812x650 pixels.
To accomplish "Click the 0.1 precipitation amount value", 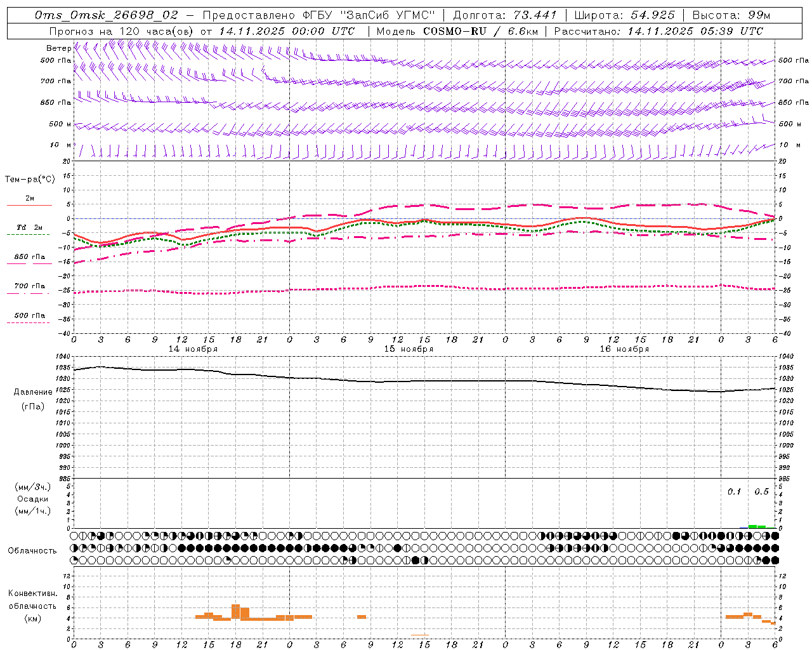I will (734, 492).
